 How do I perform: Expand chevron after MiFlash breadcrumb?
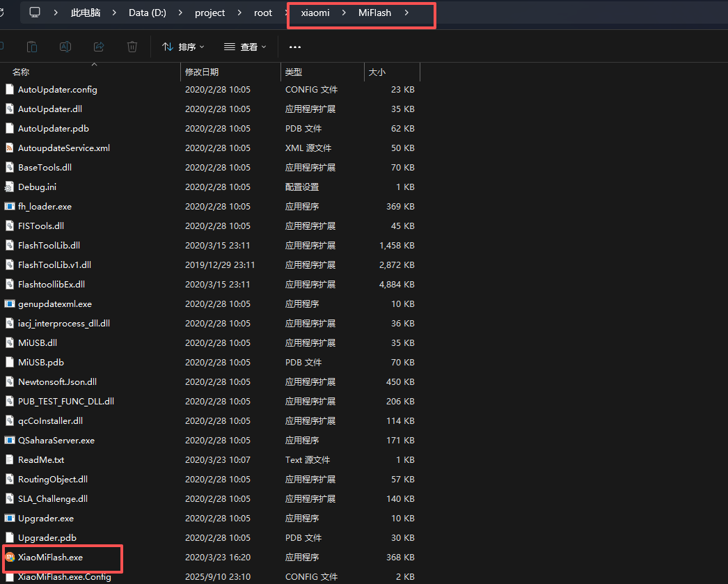pyautogui.click(x=406, y=13)
